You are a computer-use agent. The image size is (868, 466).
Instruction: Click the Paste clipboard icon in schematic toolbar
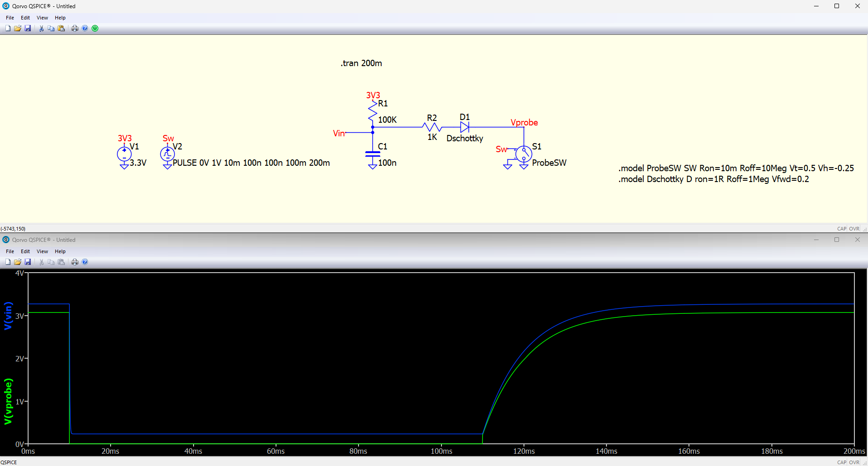point(61,28)
